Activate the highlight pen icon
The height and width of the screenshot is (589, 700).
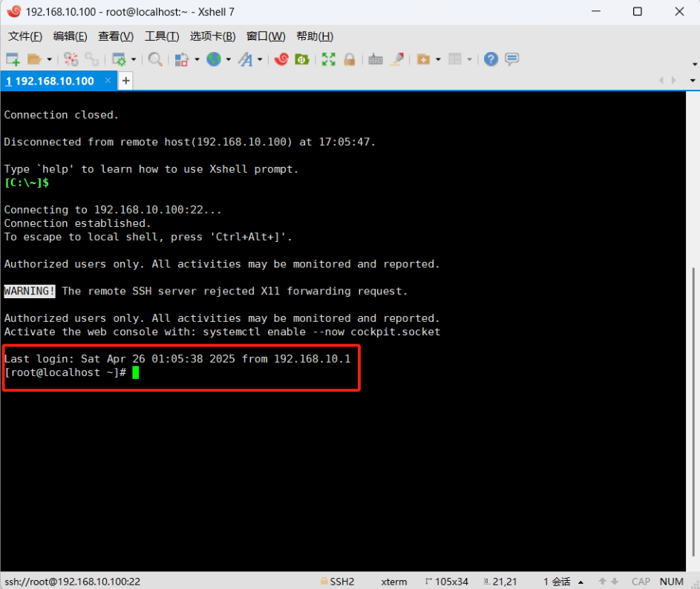point(396,59)
